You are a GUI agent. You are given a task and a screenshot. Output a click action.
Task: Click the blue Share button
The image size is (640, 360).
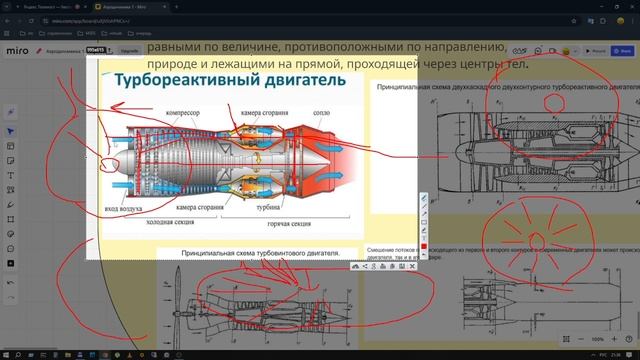click(622, 51)
